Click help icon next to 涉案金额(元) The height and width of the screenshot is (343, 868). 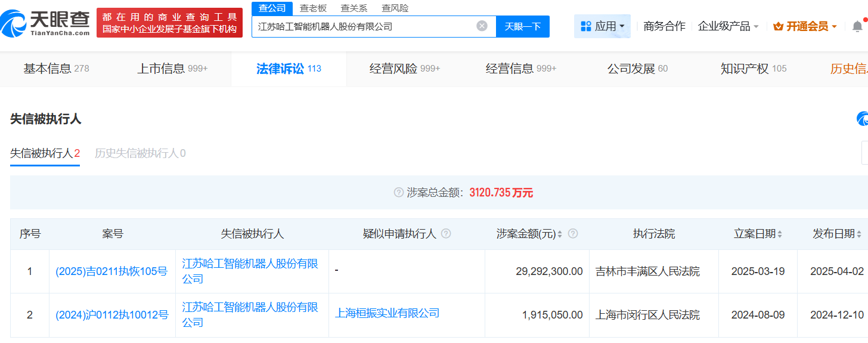(573, 234)
